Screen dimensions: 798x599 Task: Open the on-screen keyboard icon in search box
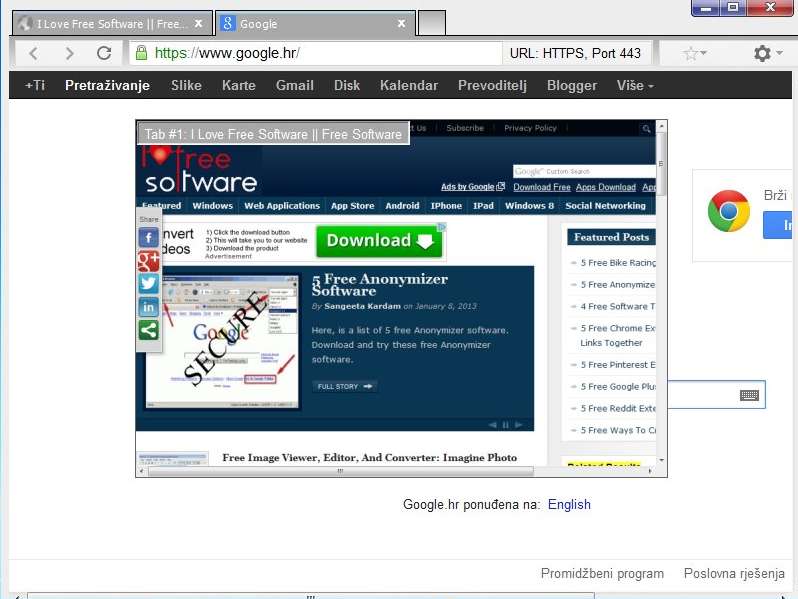[749, 395]
